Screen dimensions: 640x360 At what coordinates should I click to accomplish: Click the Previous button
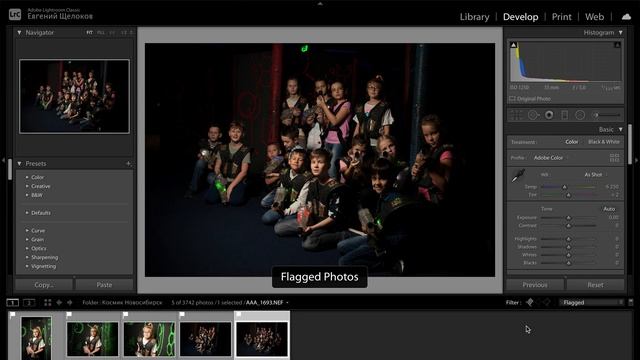pos(535,285)
